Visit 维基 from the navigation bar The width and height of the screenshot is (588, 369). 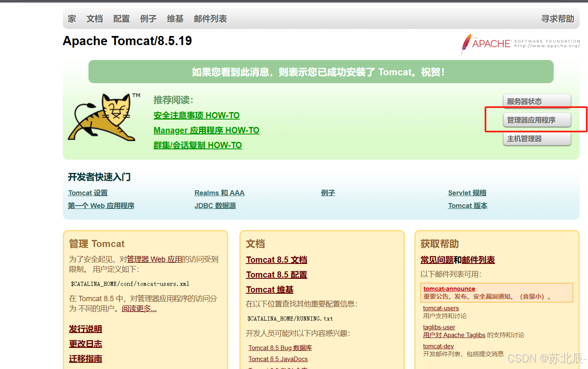[x=175, y=19]
